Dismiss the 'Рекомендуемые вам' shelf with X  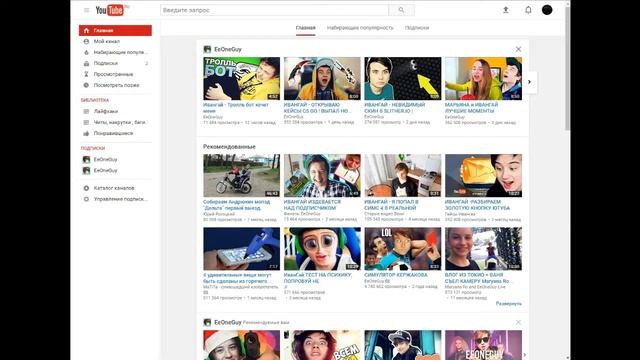518,322
